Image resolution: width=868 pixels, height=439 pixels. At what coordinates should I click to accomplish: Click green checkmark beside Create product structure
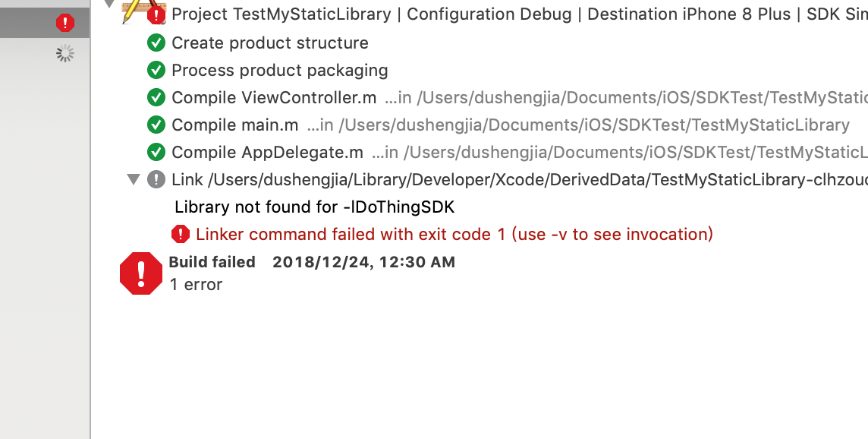tap(156, 43)
